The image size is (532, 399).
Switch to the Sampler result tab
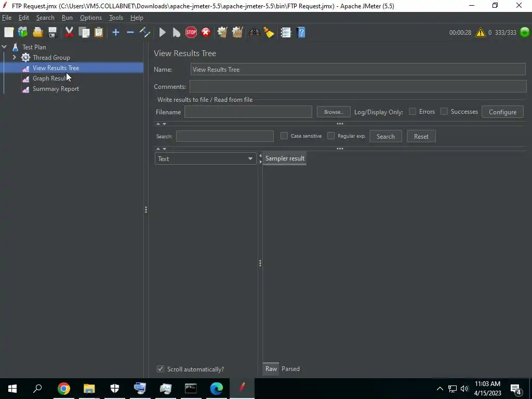tap(285, 158)
